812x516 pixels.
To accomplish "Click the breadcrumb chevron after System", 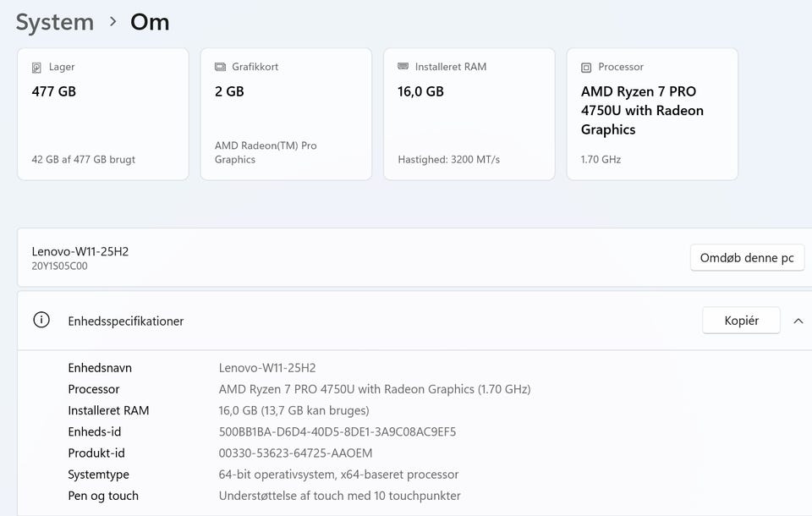I will (112, 22).
